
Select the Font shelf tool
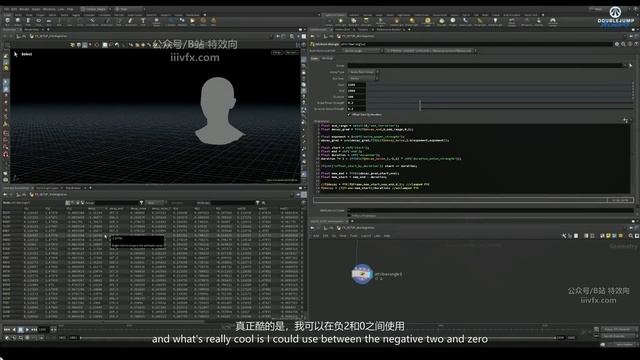(x=143, y=21)
